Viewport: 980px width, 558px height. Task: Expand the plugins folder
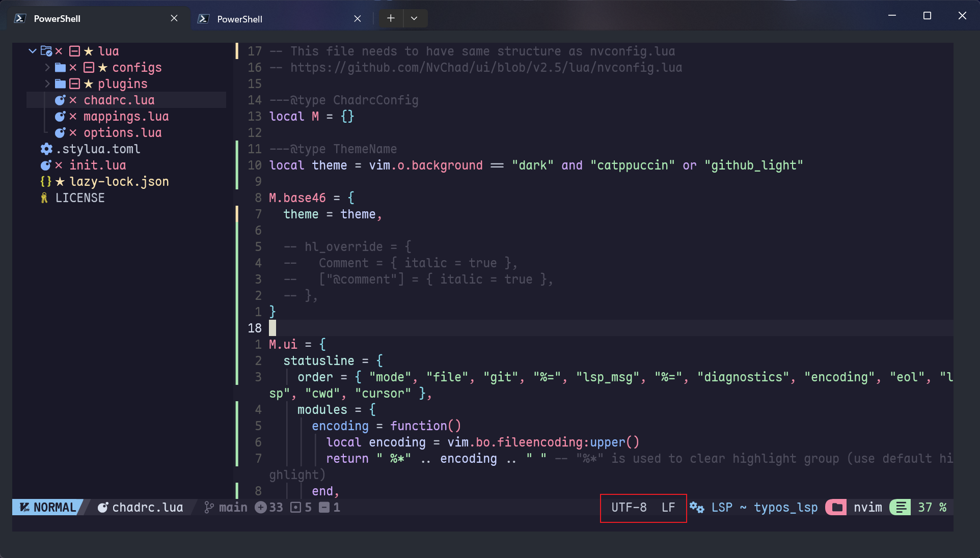click(x=47, y=83)
